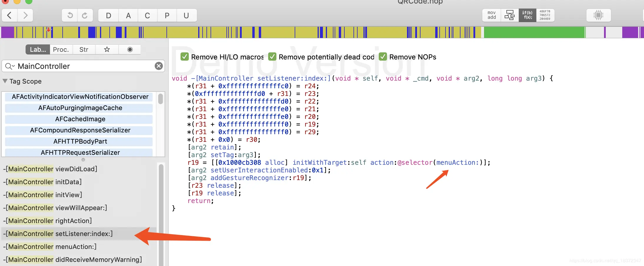
Task: Go forward with the right navigation arrow
Action: pyautogui.click(x=25, y=15)
